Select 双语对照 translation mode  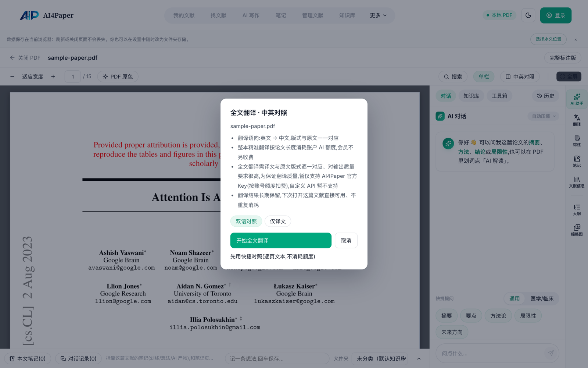[246, 221]
